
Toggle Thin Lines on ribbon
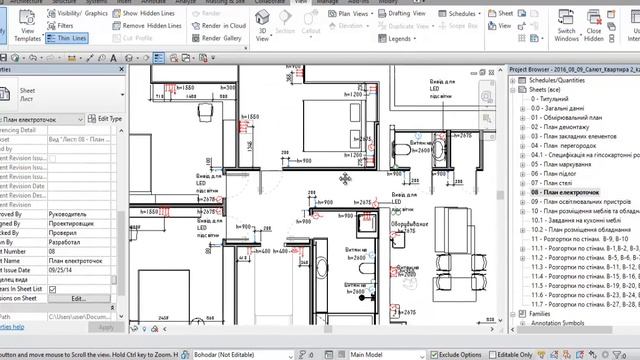coord(67,38)
